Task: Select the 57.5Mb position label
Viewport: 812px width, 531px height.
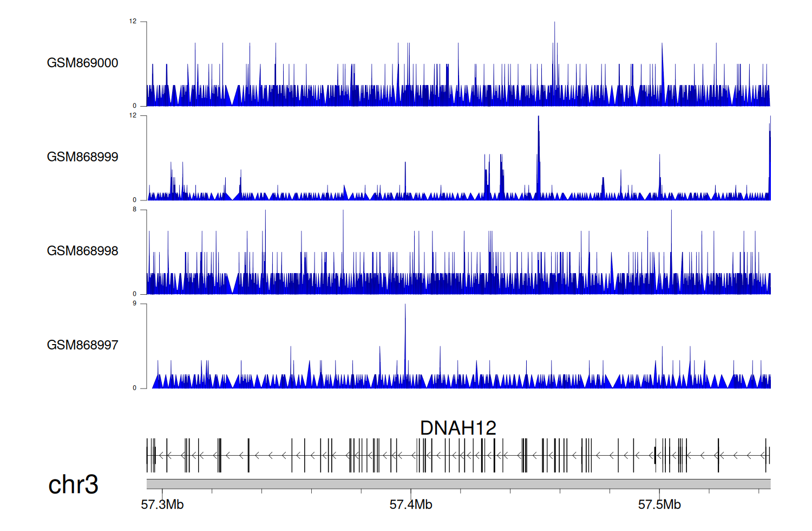Action: [659, 505]
